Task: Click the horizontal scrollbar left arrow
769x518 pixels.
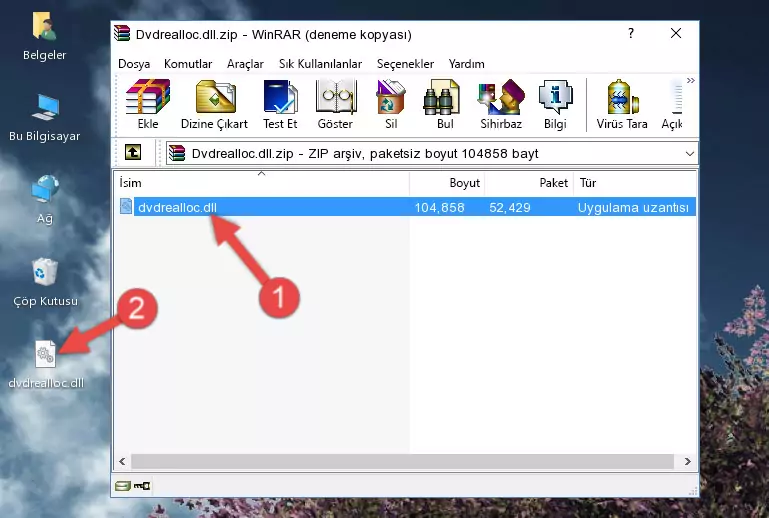Action: click(x=122, y=461)
